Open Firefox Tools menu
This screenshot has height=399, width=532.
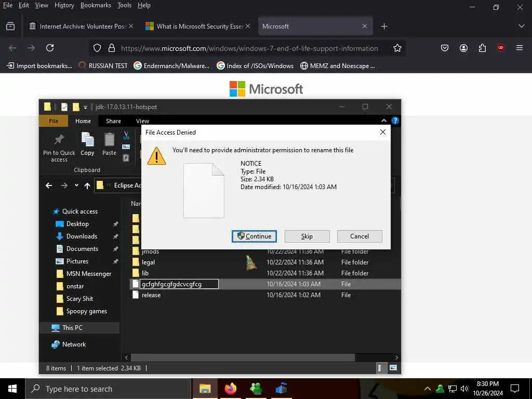coord(124,5)
